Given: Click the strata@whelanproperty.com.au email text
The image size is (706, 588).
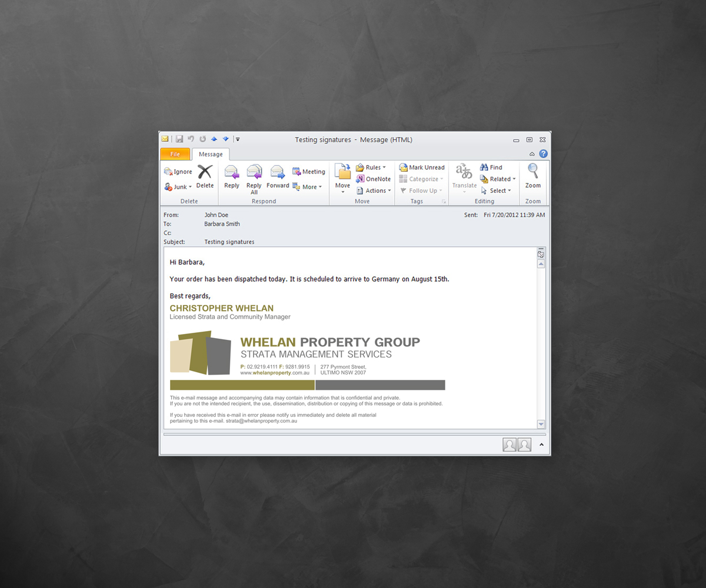Looking at the screenshot, I should [261, 421].
